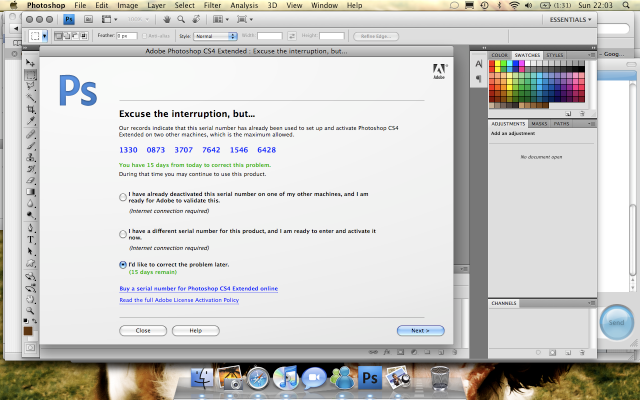This screenshot has width=640, height=400.
Task: Choose Add to Selection mode button
Action: click(x=67, y=36)
